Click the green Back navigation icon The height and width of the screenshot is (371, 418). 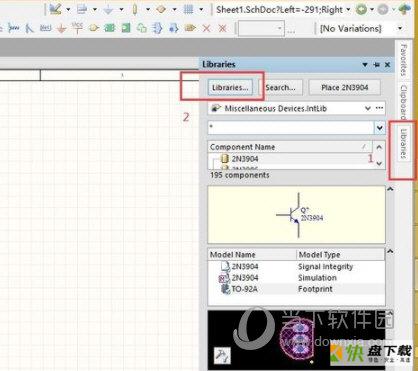click(x=361, y=9)
